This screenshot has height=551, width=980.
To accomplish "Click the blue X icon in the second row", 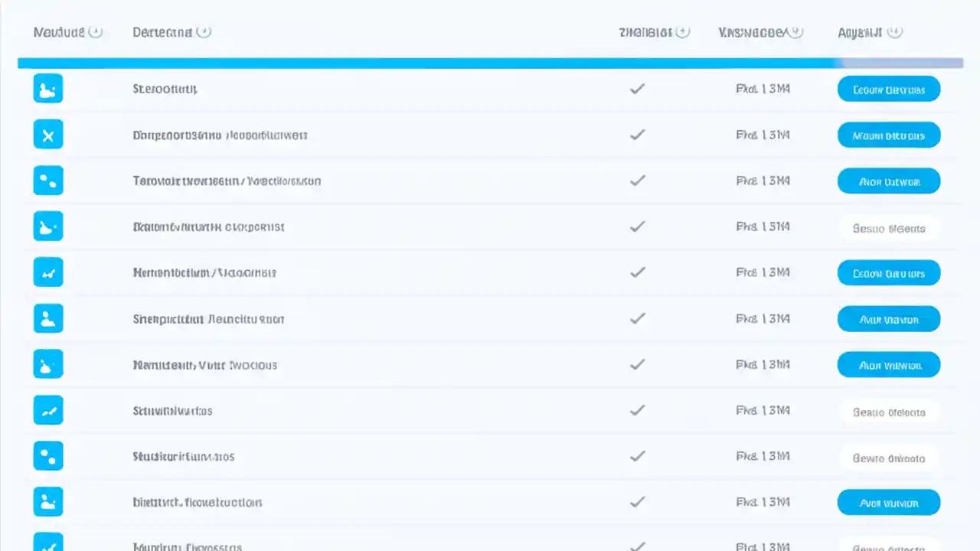I will point(48,135).
